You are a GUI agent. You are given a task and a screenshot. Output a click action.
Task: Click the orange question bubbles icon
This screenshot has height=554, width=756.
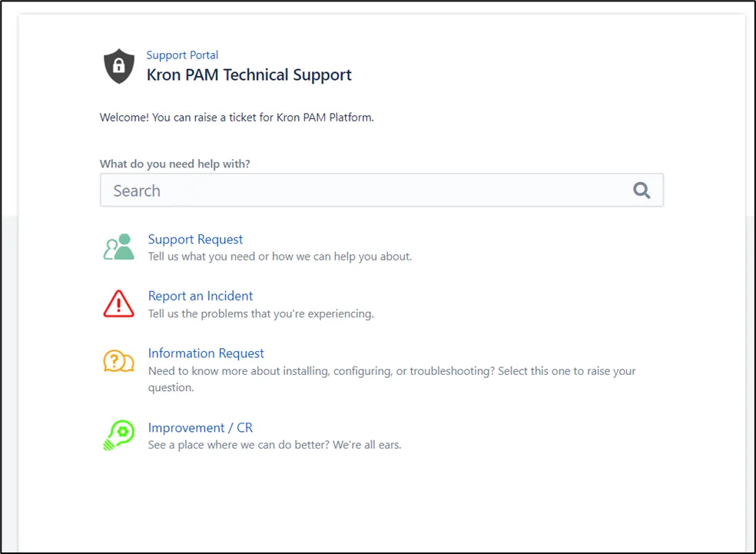pyautogui.click(x=118, y=361)
